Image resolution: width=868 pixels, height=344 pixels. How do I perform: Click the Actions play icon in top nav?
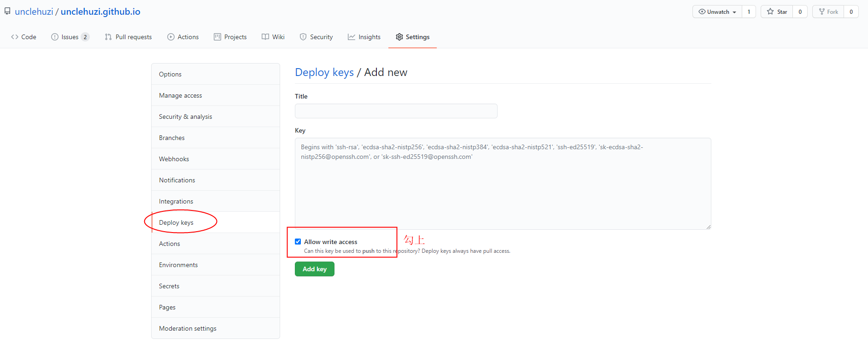pyautogui.click(x=171, y=37)
